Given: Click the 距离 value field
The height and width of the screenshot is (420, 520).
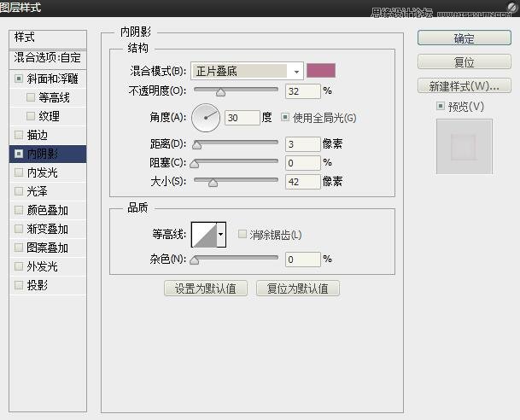Looking at the screenshot, I should click(303, 144).
